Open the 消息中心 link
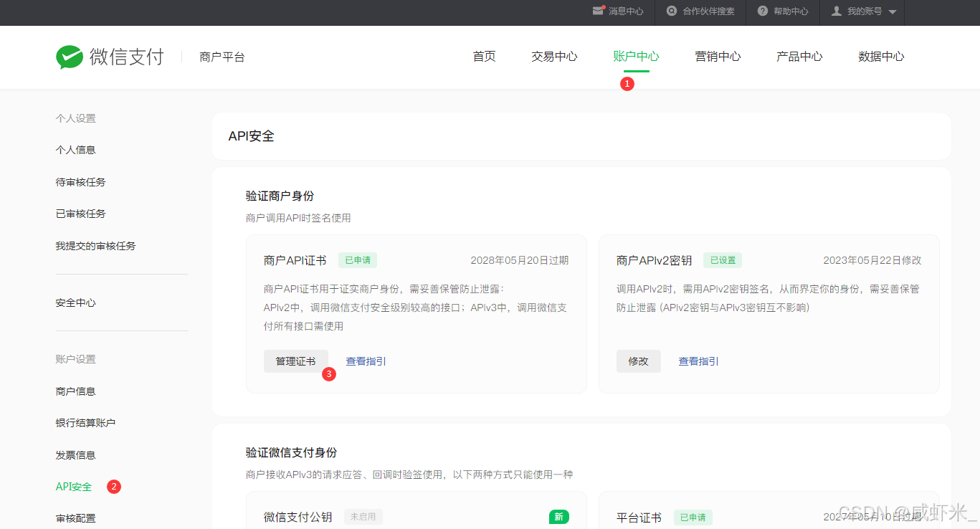This screenshot has height=529, width=980. pos(626,11)
